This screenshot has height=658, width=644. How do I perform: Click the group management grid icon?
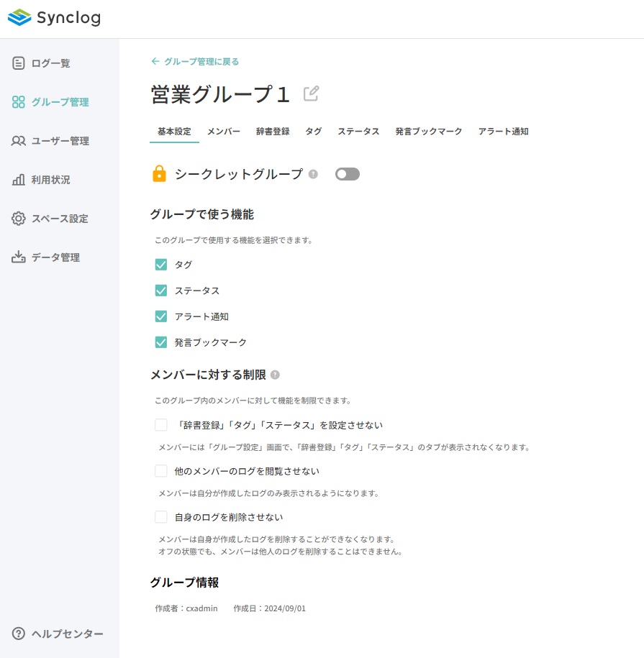[19, 102]
